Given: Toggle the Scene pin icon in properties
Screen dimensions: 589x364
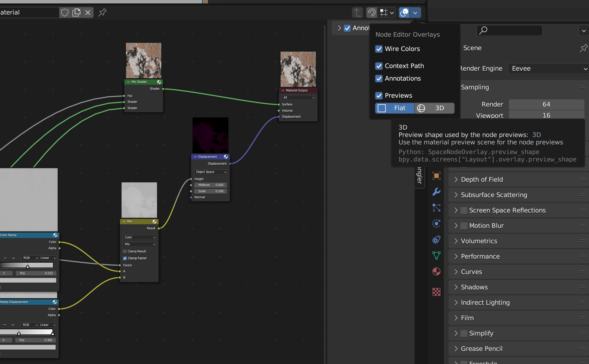Looking at the screenshot, I should (584, 48).
